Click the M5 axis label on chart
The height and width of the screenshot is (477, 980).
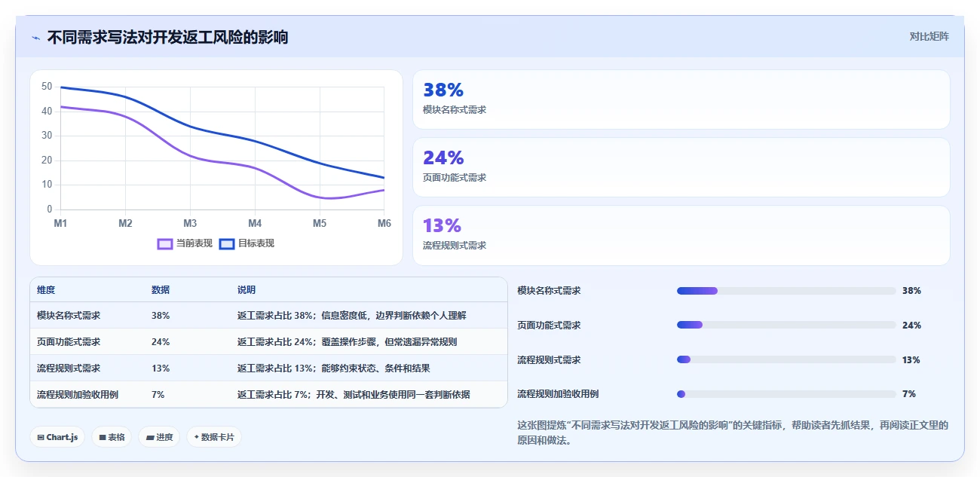[320, 224]
